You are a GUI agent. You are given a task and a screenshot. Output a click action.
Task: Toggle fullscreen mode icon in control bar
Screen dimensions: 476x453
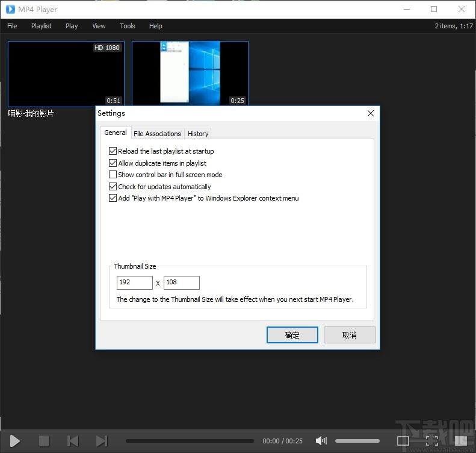click(431, 440)
